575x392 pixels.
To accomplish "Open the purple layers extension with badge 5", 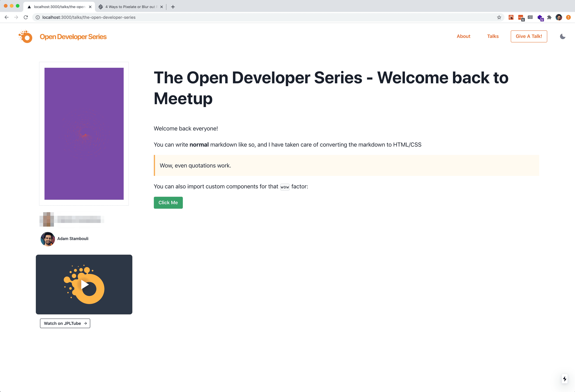I will pos(540,18).
